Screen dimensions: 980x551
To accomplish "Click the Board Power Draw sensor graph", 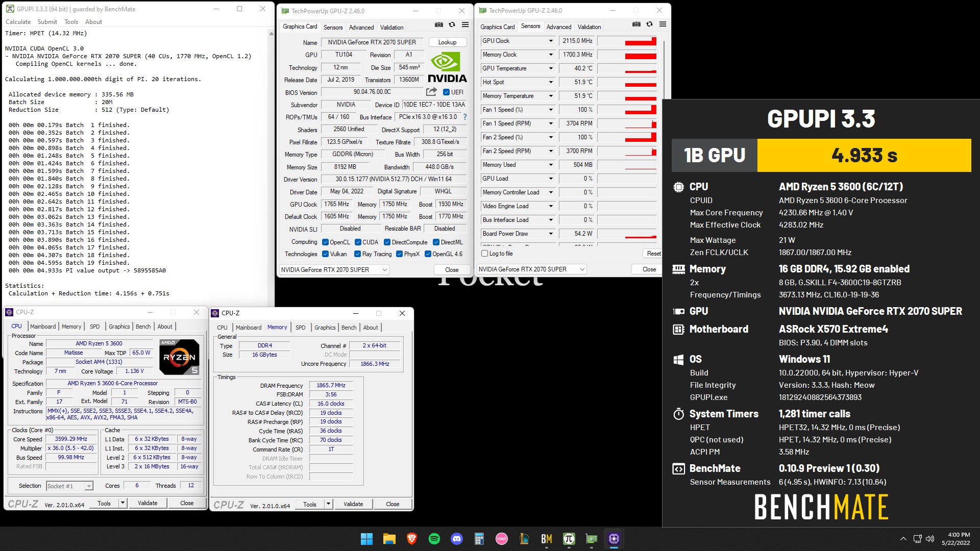I will tap(627, 234).
